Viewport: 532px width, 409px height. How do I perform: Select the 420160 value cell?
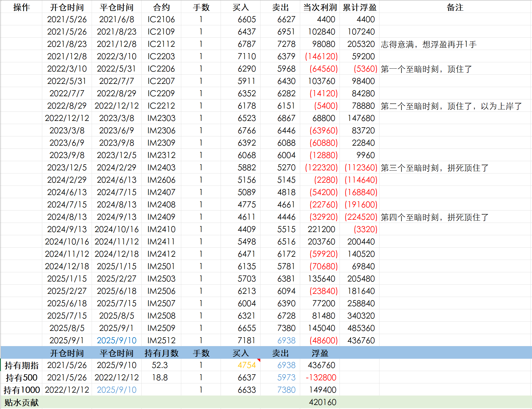click(x=322, y=402)
